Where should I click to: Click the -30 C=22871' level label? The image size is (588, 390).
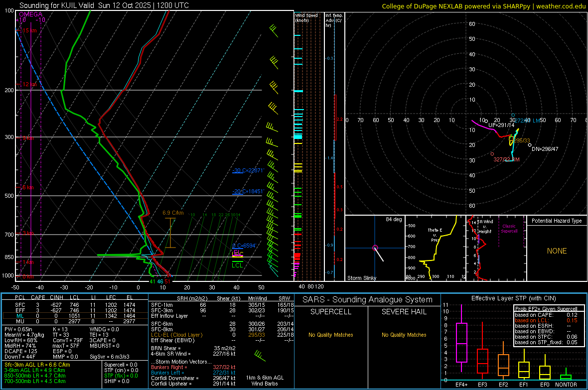(248, 170)
